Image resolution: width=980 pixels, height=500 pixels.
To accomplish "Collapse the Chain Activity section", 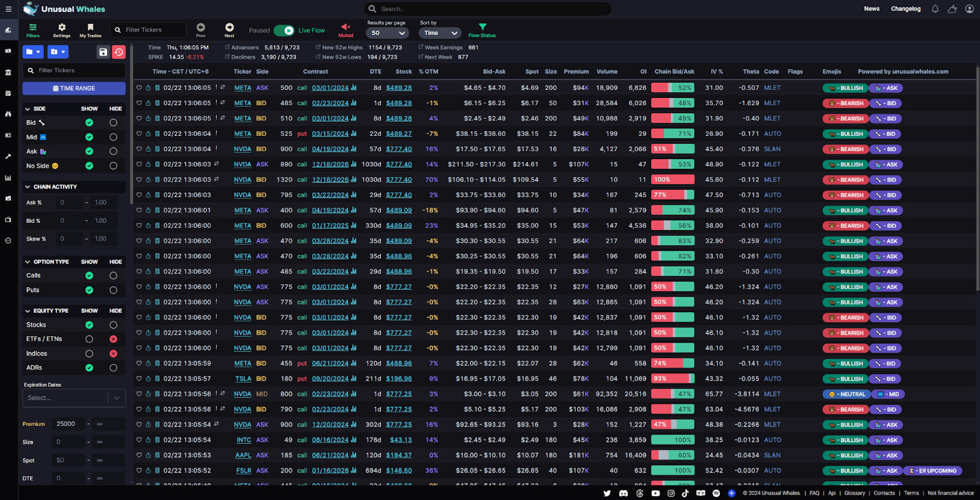I will click(x=28, y=187).
